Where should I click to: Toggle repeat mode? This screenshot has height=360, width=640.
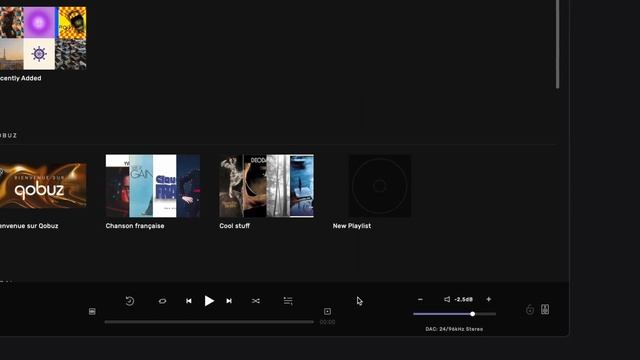click(162, 301)
